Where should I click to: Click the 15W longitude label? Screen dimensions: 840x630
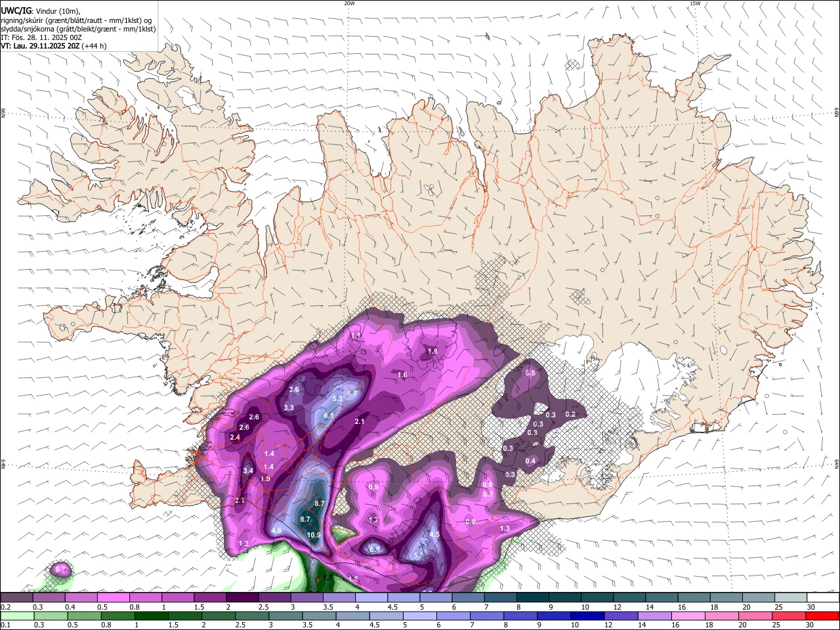(695, 3)
